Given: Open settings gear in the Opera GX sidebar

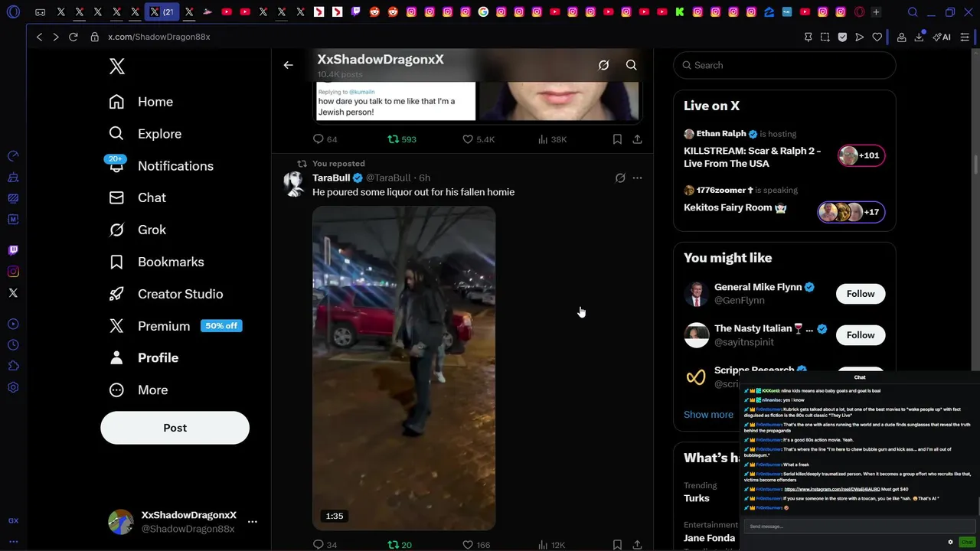Looking at the screenshot, I should coord(13,388).
